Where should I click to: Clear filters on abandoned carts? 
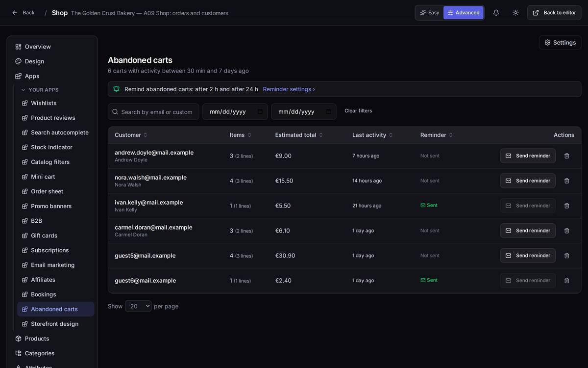click(358, 111)
